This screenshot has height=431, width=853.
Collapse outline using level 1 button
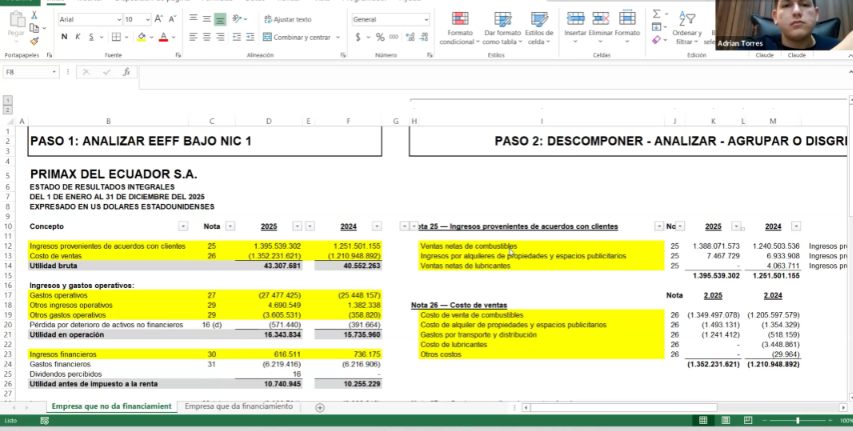(x=8, y=101)
